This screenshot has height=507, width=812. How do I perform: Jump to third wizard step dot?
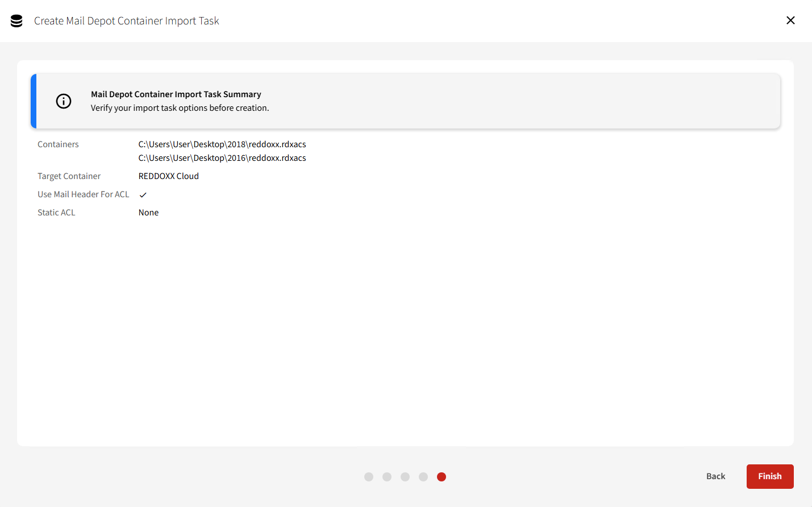coord(405,477)
